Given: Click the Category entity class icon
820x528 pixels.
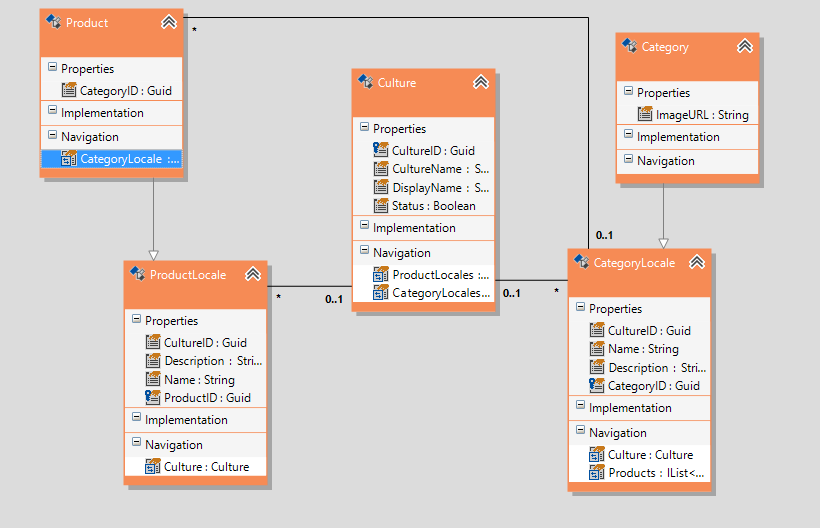Looking at the screenshot, I should [x=629, y=46].
